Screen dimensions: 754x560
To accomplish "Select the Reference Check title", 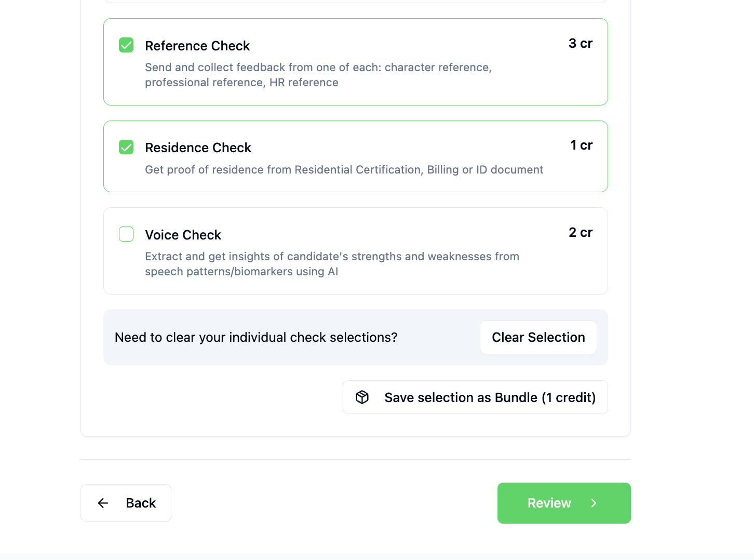I will point(197,46).
